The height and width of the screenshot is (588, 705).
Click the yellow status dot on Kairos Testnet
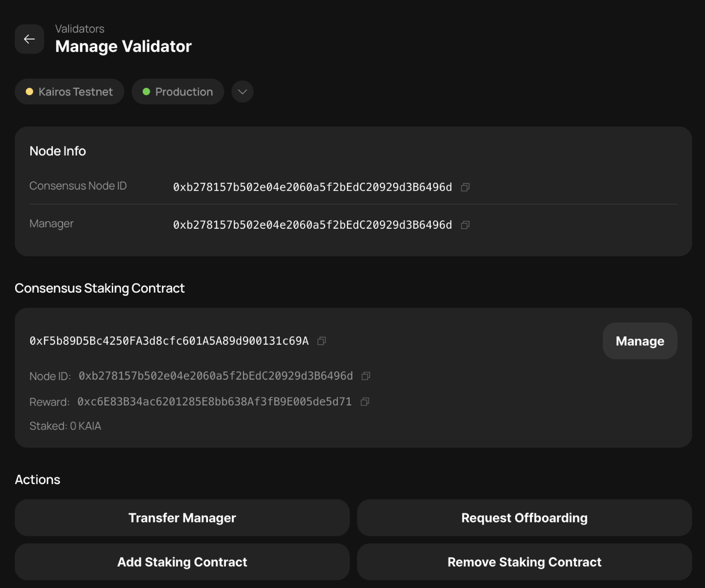pos(30,91)
